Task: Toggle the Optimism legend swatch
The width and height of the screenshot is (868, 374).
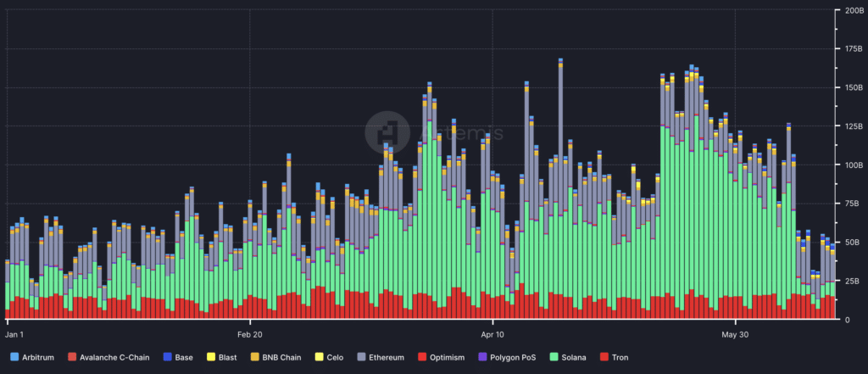Action: click(x=423, y=357)
